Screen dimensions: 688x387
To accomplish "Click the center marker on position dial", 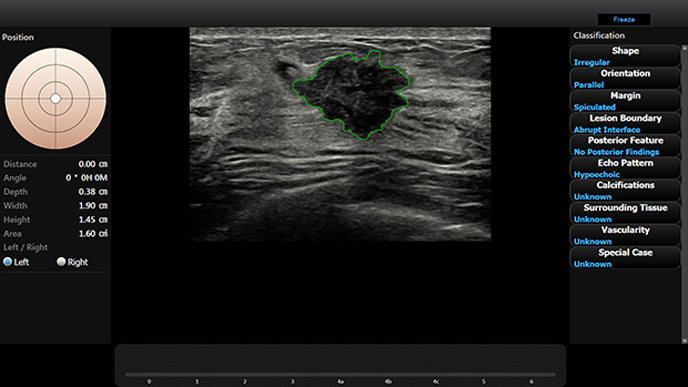I will [x=55, y=98].
